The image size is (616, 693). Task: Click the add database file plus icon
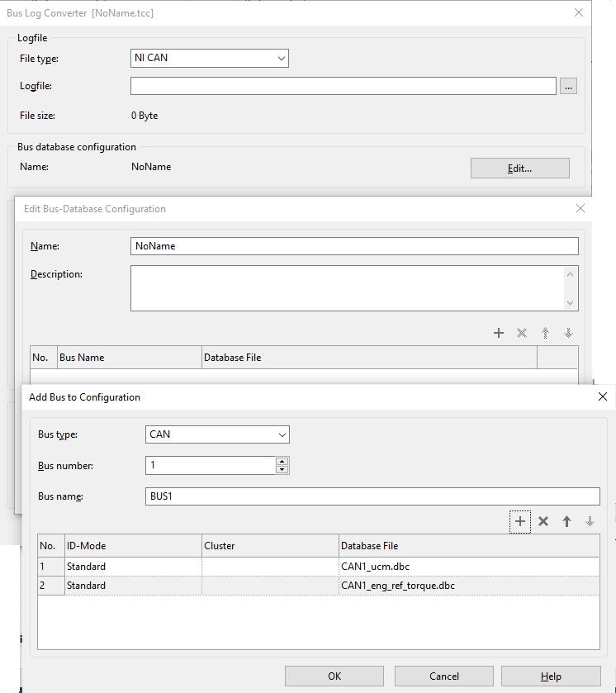[x=520, y=521]
